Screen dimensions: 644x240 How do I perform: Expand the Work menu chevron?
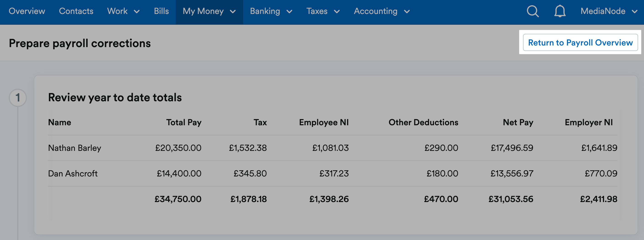pyautogui.click(x=137, y=11)
